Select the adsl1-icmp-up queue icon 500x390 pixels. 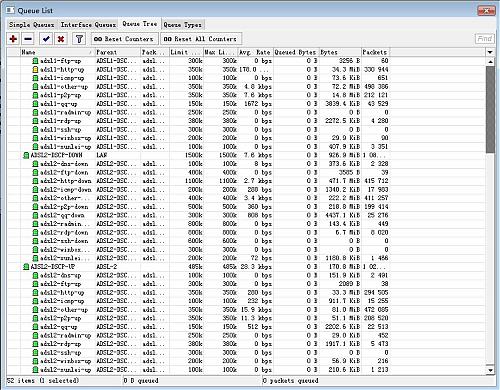pyautogui.click(x=35, y=78)
